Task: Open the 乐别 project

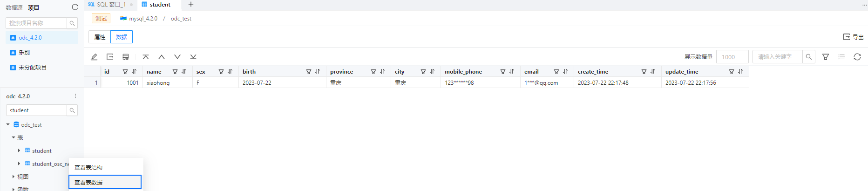Action: coord(42,53)
